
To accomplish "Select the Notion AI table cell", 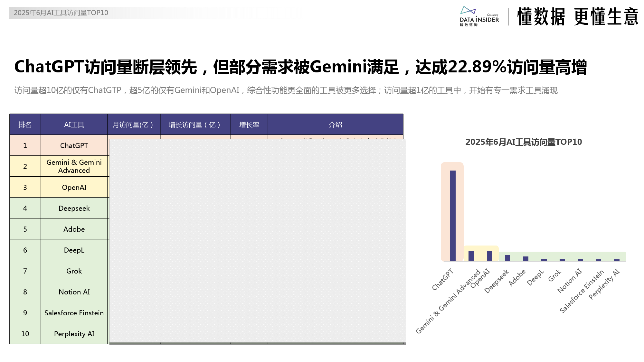I will click(75, 292).
